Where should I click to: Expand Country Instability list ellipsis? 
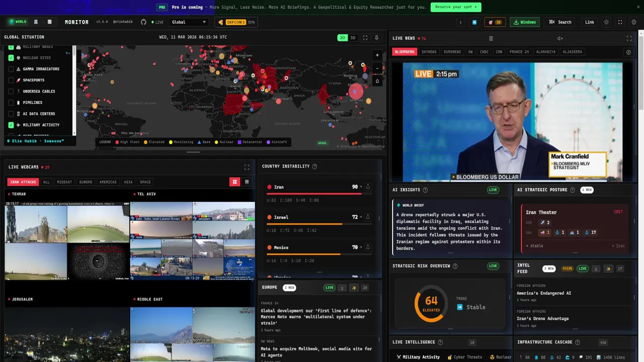coord(319,272)
